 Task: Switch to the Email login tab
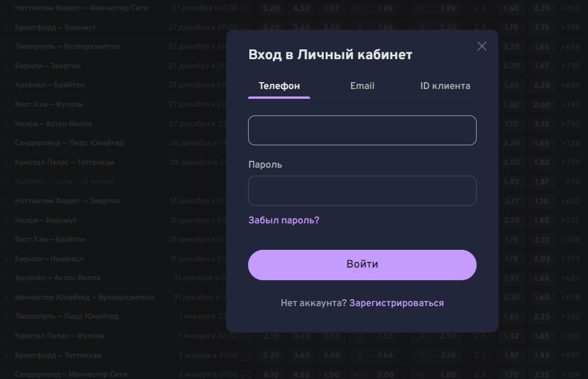(x=362, y=86)
